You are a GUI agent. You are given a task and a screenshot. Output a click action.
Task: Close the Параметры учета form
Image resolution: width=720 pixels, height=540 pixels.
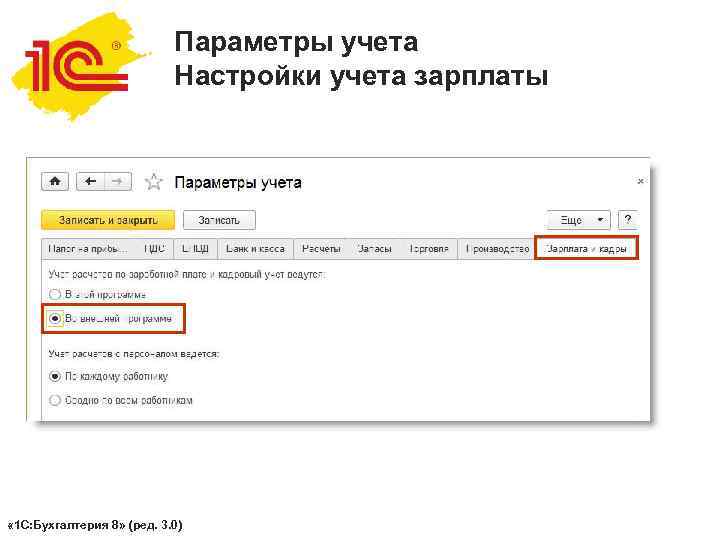[x=640, y=181]
